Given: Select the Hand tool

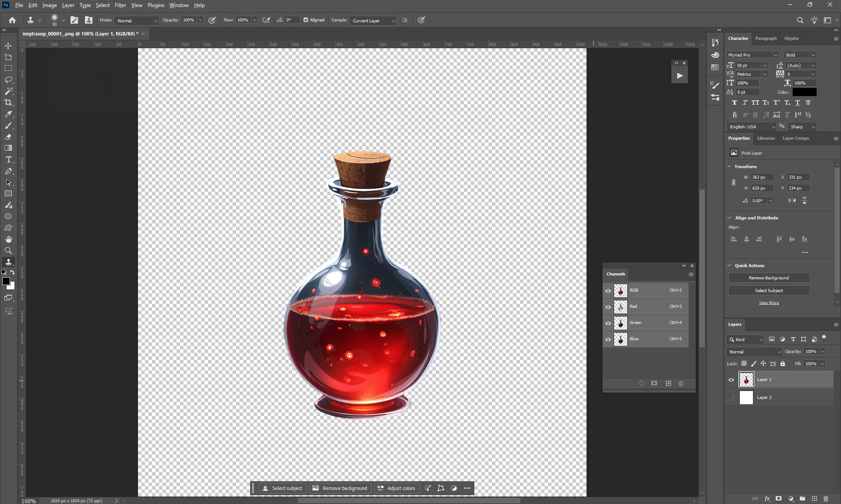Looking at the screenshot, I should pos(8,239).
